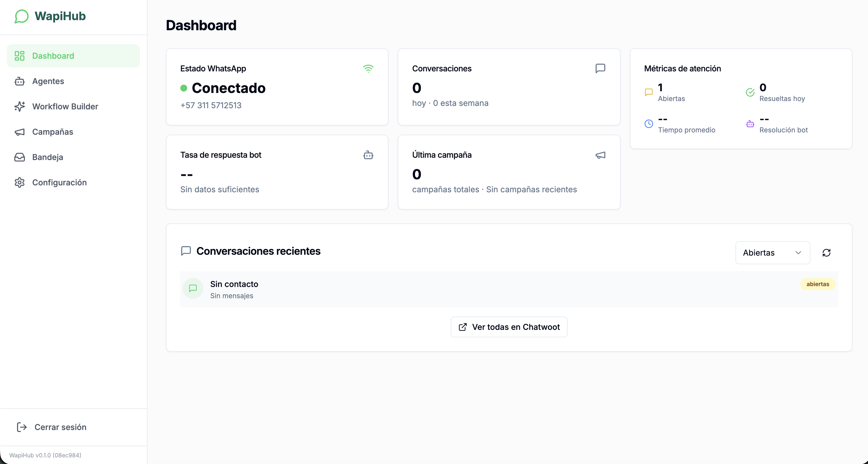Image resolution: width=868 pixels, height=464 pixels.
Task: Click the yellow chat icon beside Abiertas metric
Action: click(x=649, y=92)
